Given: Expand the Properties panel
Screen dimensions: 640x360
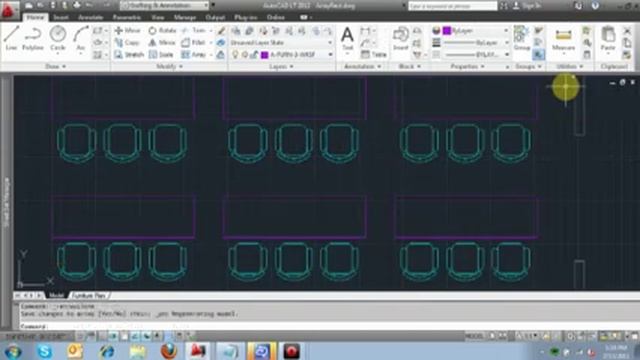Looking at the screenshot, I should coord(467,66).
